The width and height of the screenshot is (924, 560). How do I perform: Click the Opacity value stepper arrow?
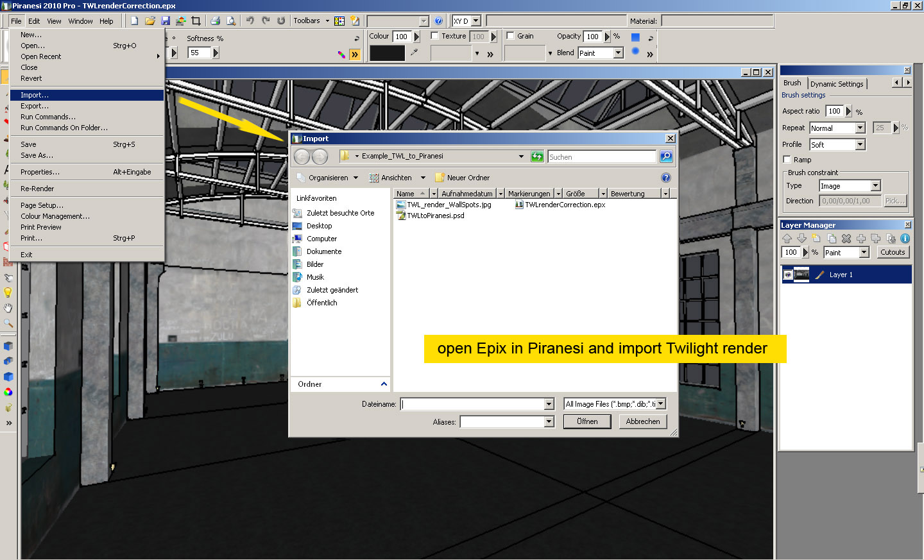coord(607,36)
